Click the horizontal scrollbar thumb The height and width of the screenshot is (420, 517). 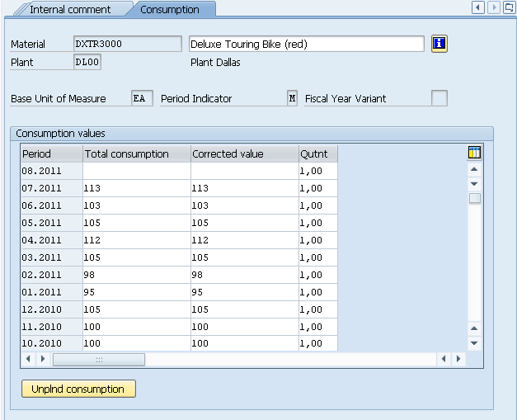(x=99, y=359)
